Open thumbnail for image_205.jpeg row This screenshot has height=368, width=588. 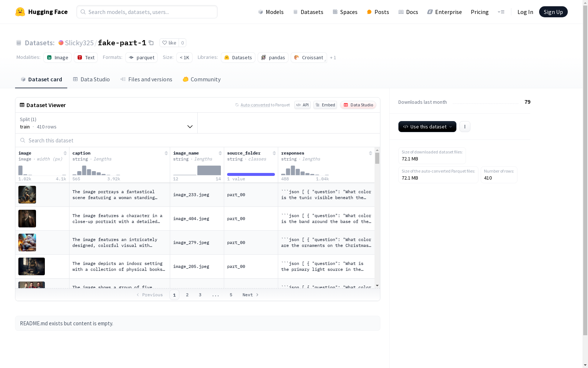click(32, 266)
